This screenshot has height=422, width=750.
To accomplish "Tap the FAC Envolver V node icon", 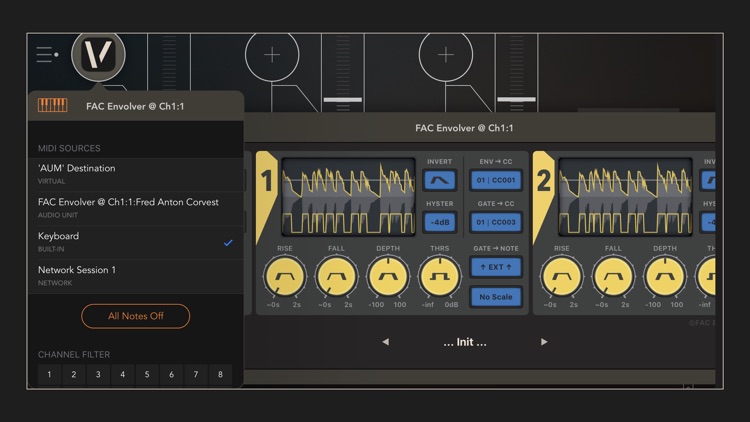I will click(99, 55).
